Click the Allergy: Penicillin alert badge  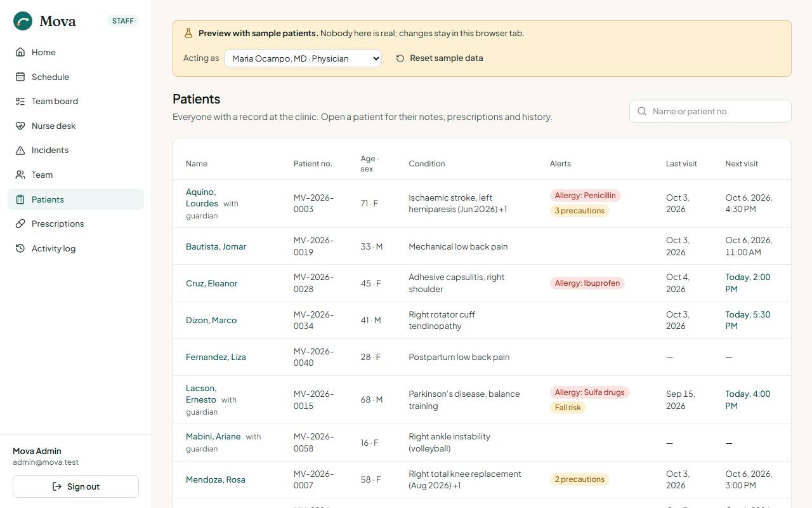click(585, 196)
